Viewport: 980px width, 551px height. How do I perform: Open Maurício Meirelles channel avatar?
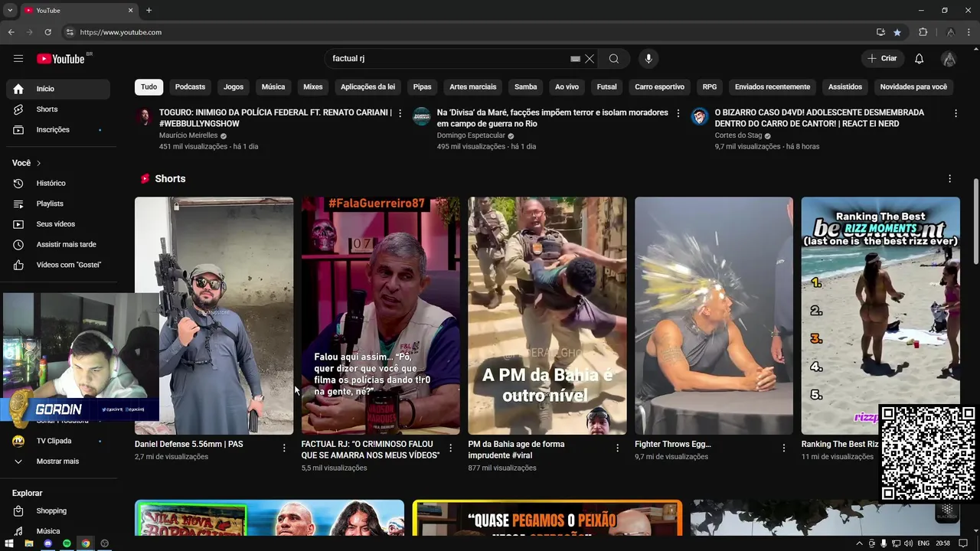coord(144,116)
